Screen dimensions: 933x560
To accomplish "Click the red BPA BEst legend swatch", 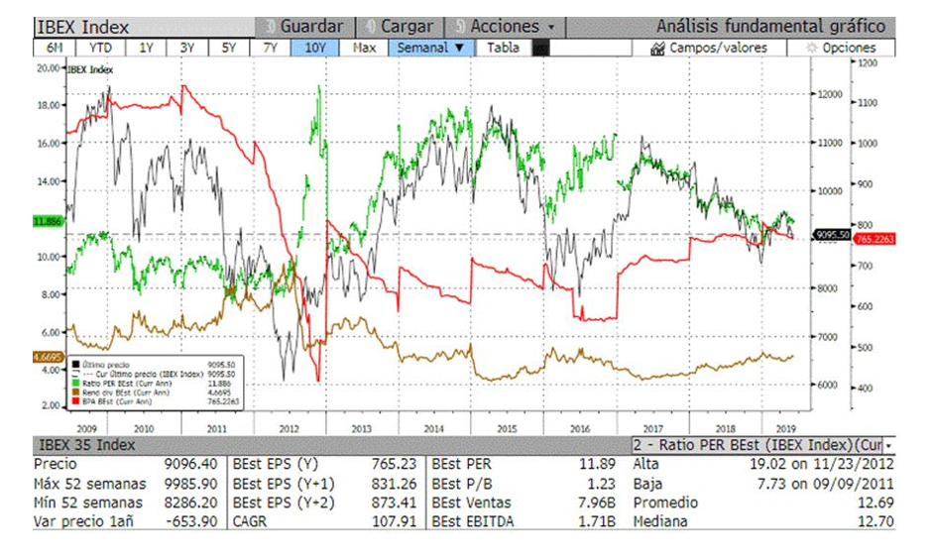I will 75,401.
